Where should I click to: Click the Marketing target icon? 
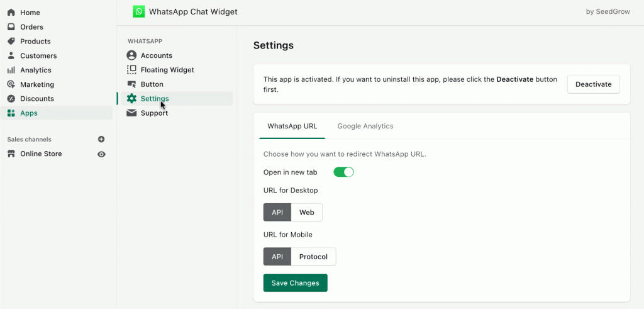pos(11,84)
